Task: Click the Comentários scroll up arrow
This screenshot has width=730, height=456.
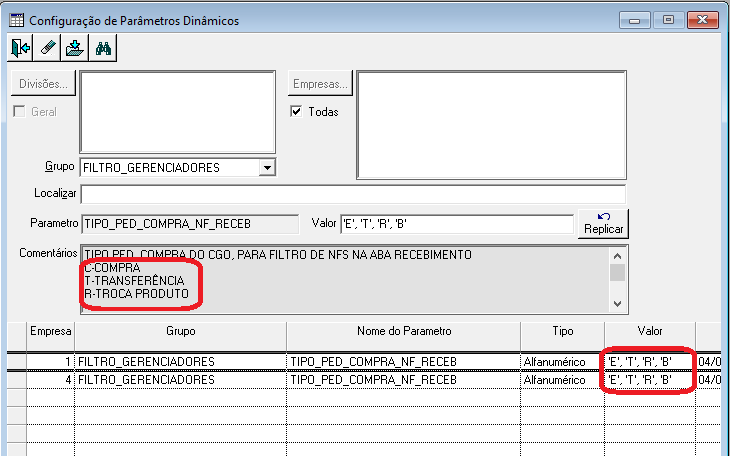Action: coord(617,256)
